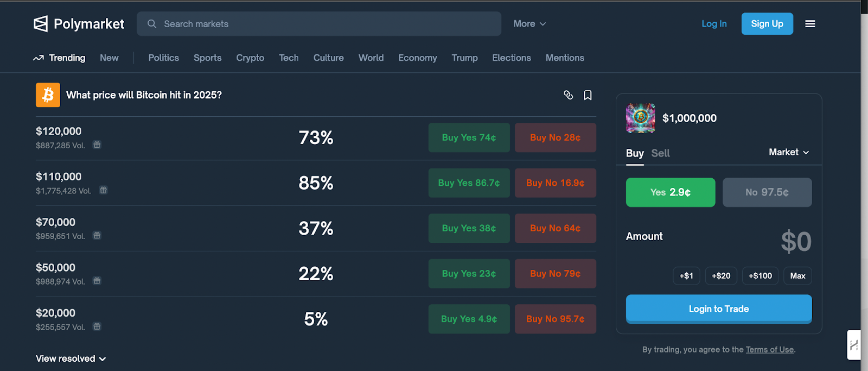This screenshot has height=371, width=868.
Task: Click the $70,000 outcome label
Action: pos(55,222)
